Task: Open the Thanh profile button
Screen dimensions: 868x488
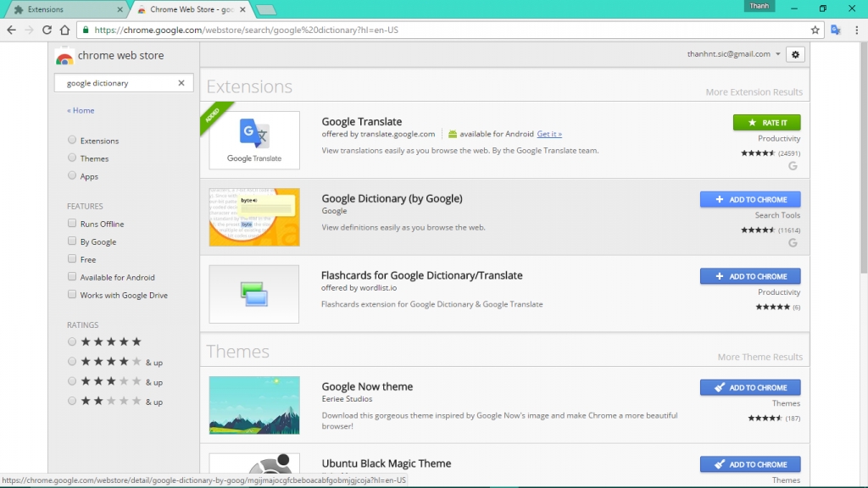Action: click(x=759, y=6)
